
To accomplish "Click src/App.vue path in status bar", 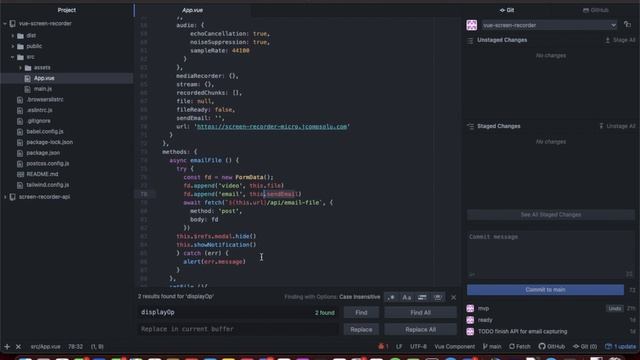I will (x=45, y=347).
